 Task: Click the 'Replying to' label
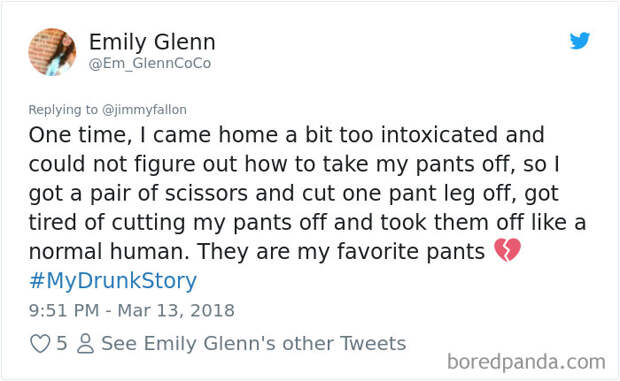[x=63, y=109]
